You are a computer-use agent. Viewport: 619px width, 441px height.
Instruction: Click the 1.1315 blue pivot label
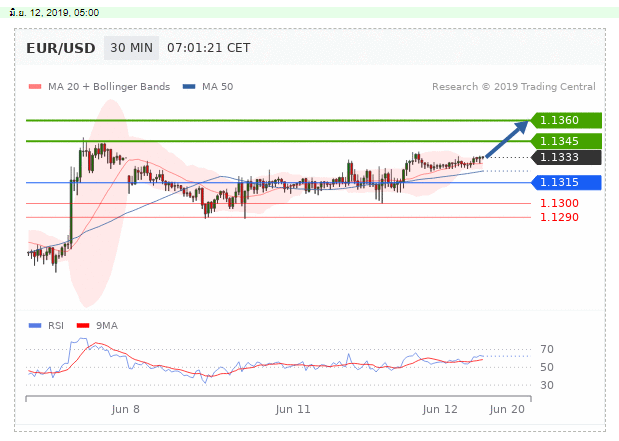[x=566, y=182]
